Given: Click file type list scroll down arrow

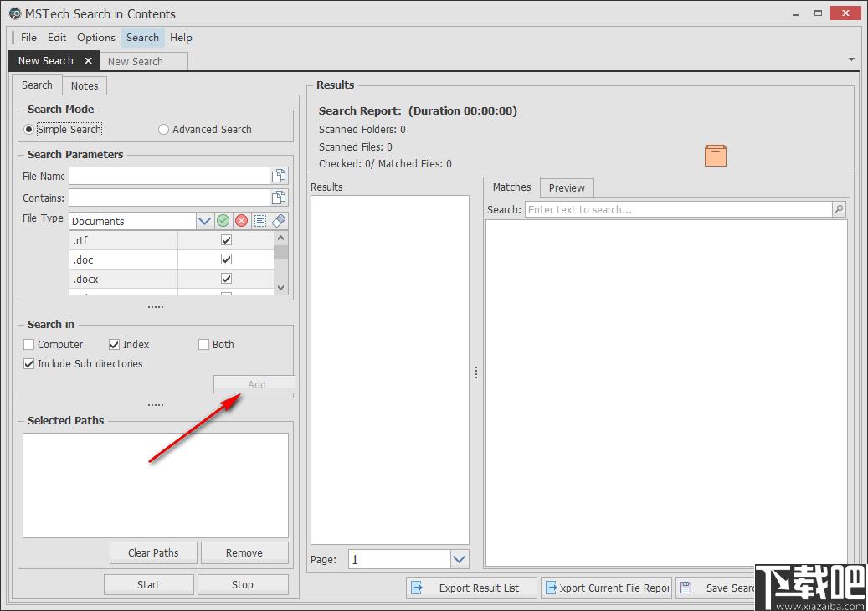Looking at the screenshot, I should pos(280,287).
